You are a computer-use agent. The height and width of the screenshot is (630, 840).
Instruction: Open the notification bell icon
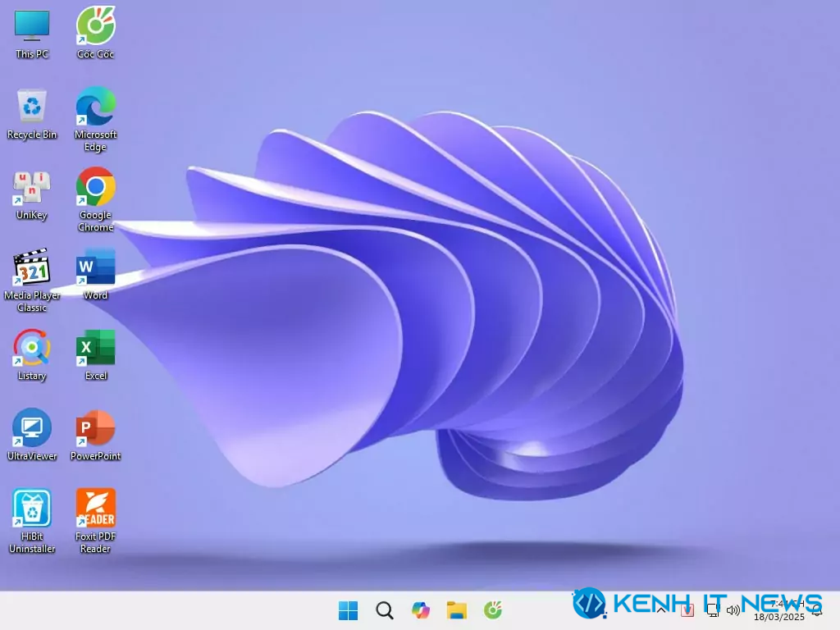[x=816, y=610]
